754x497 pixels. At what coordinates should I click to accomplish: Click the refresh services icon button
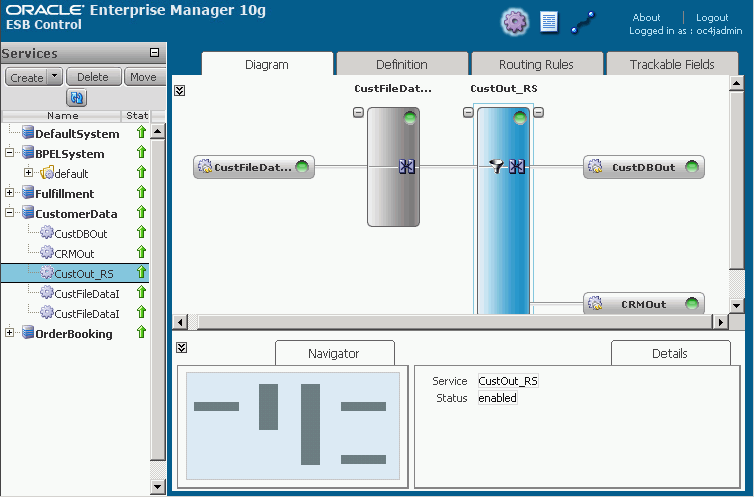(76, 98)
